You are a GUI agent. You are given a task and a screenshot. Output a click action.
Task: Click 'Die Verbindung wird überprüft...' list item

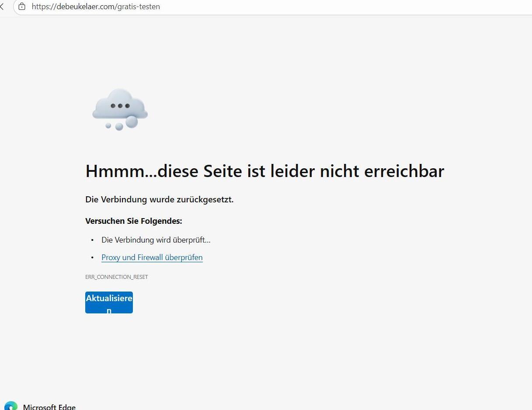pos(156,240)
